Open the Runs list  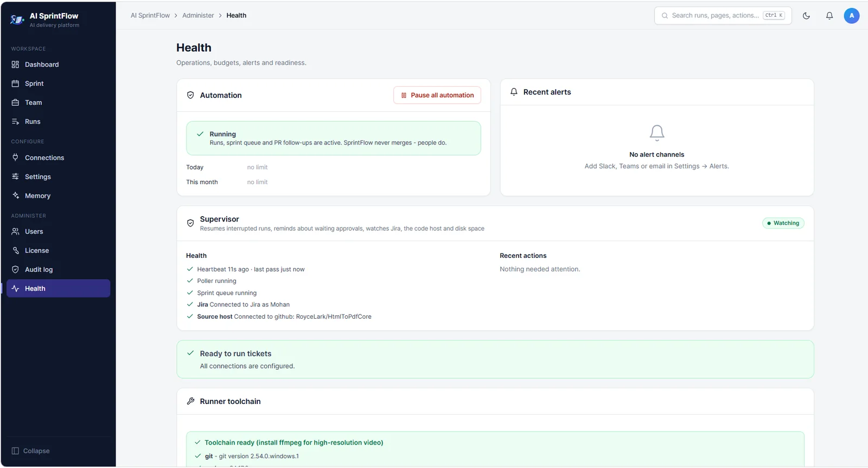[x=58, y=122]
